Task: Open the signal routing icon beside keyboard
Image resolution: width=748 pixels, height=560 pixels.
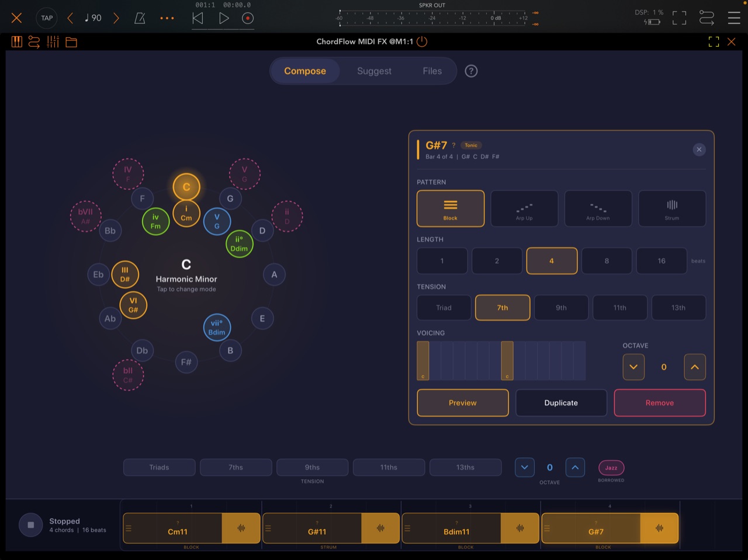Action: tap(34, 41)
